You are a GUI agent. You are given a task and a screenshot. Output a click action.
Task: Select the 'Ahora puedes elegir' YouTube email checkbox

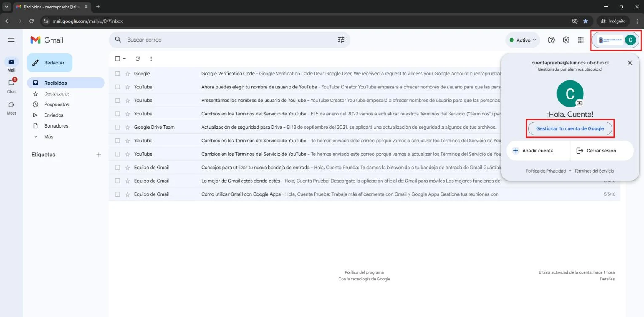pyautogui.click(x=118, y=87)
